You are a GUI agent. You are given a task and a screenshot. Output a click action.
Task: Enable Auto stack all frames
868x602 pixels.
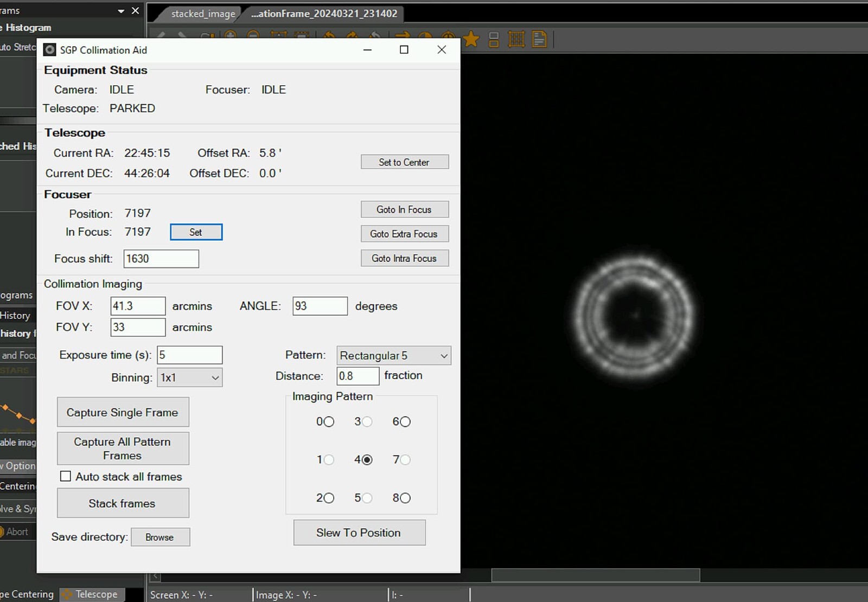[66, 476]
